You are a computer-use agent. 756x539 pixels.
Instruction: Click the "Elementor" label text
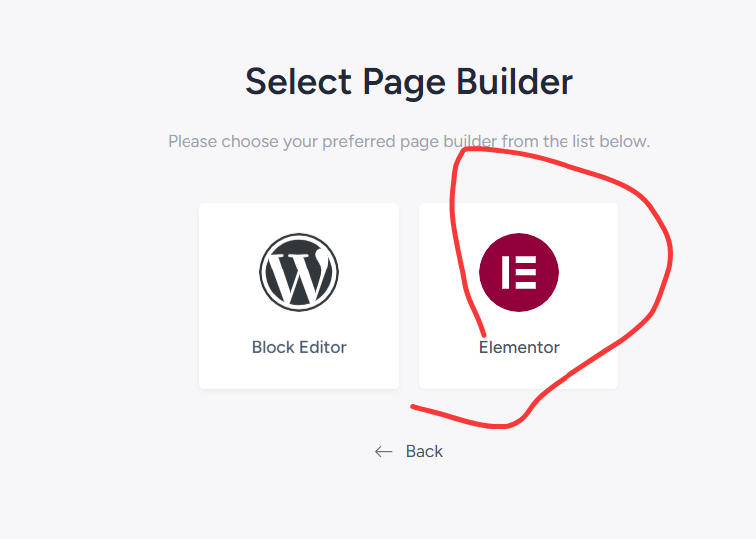tap(519, 348)
